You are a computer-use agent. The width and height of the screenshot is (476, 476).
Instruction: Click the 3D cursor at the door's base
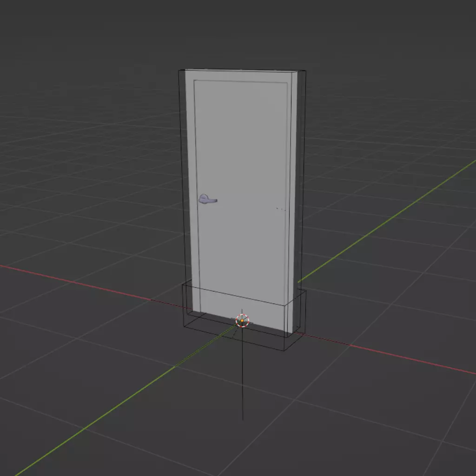tap(242, 321)
